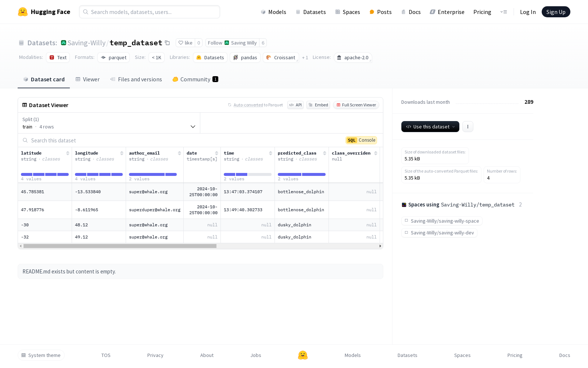Click the API button
588x368 pixels.
pyautogui.click(x=295, y=105)
